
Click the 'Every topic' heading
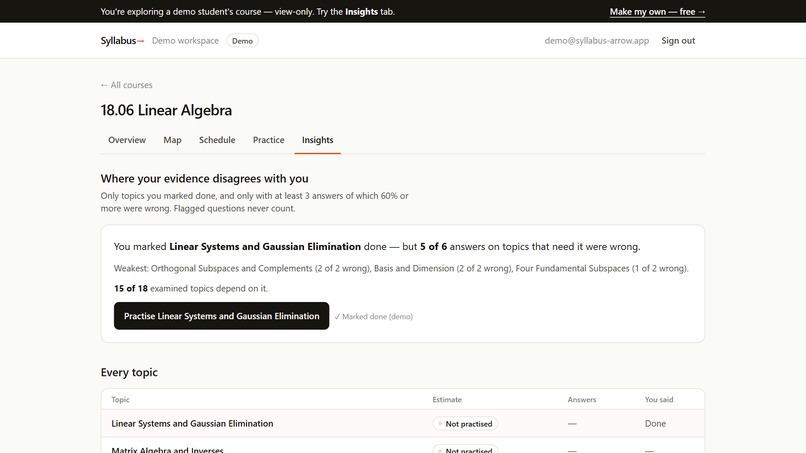[x=129, y=372]
